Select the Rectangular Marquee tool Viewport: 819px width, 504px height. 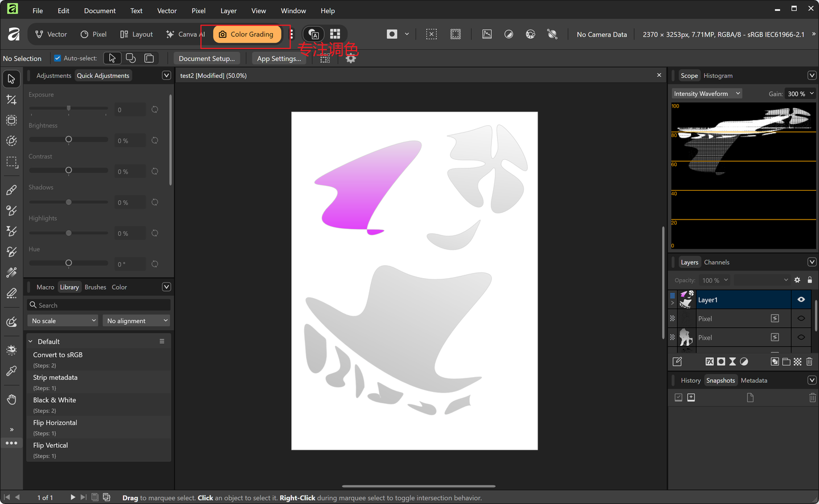(11, 162)
